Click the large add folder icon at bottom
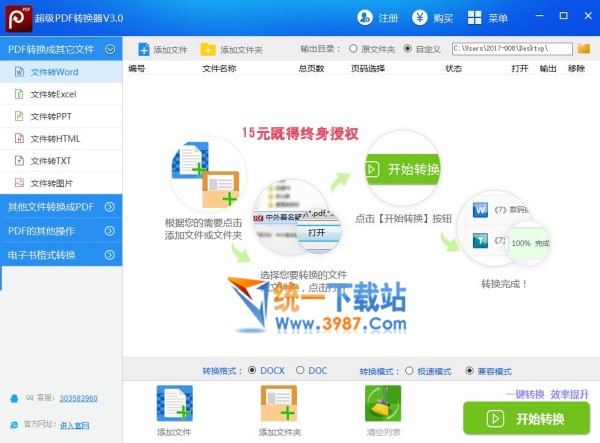Image resolution: width=600 pixels, height=443 pixels. click(279, 403)
